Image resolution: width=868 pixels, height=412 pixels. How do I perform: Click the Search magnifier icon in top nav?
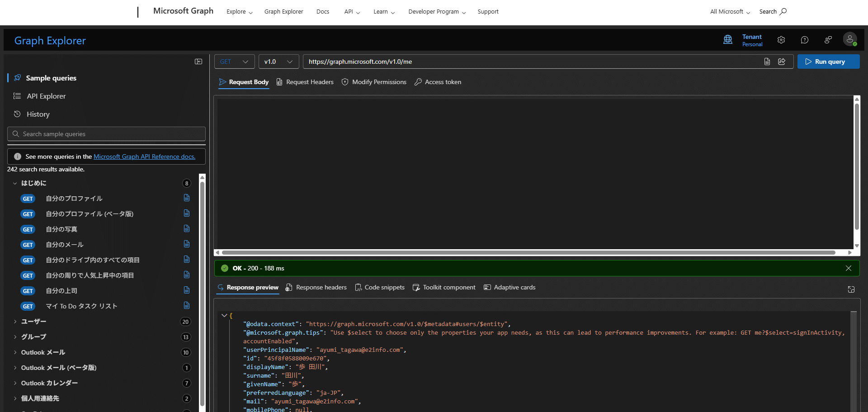point(783,11)
